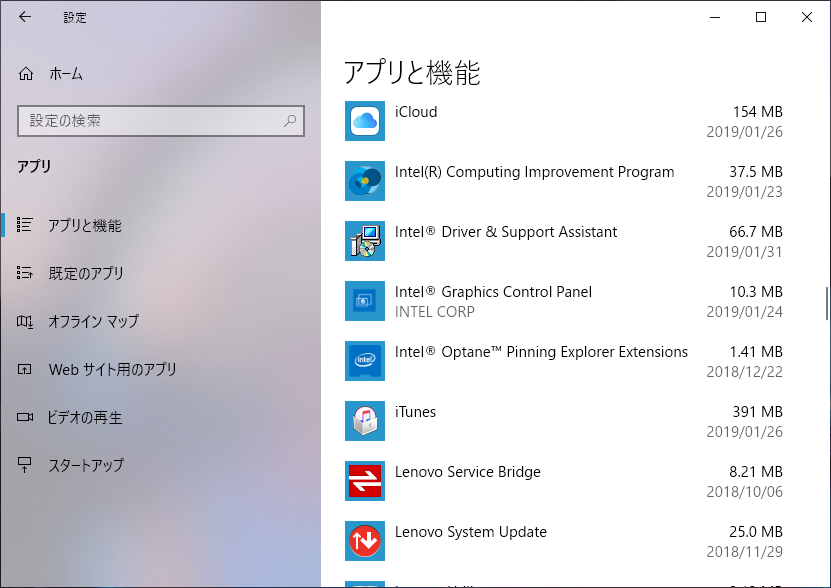Viewport: 831px width, 588px height.
Task: Minimize the settings window
Action: click(715, 17)
